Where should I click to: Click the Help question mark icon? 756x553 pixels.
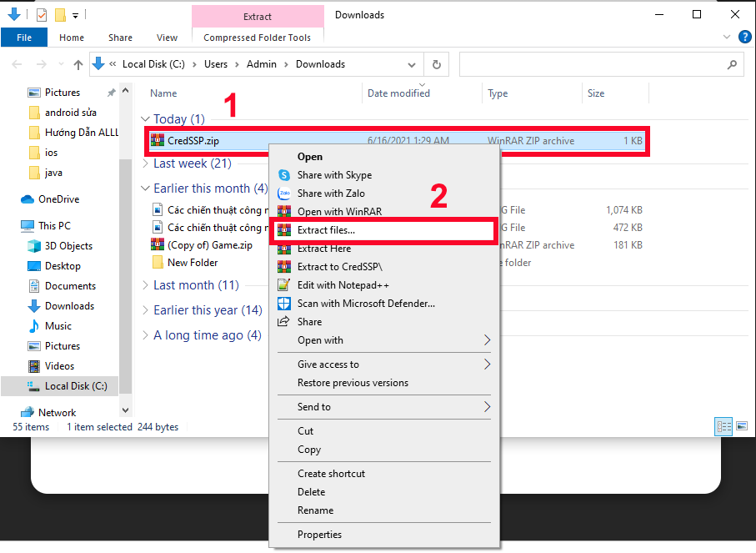click(x=747, y=38)
